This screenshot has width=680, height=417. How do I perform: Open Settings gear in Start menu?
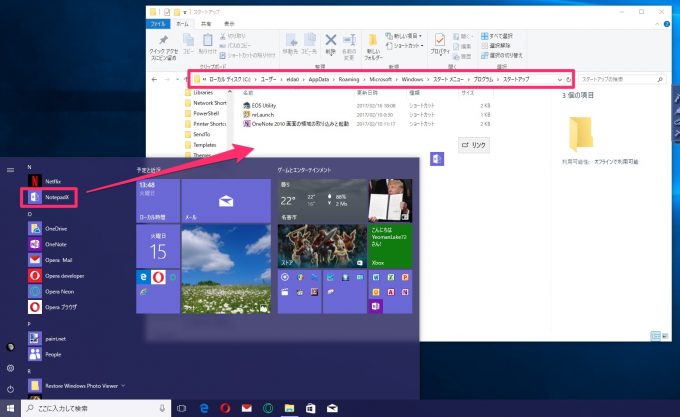pyautogui.click(x=10, y=368)
